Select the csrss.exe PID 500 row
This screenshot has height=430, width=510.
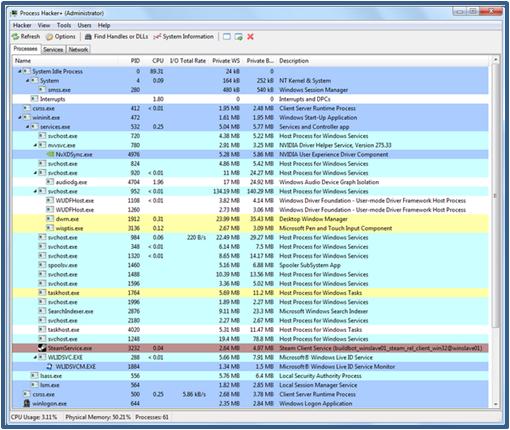(250, 394)
